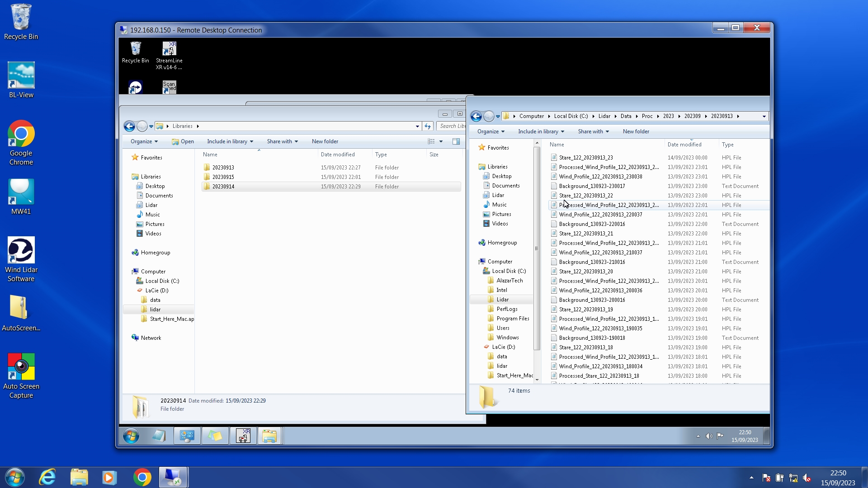Click remote Start button
This screenshot has width=868, height=488.
coord(131,436)
